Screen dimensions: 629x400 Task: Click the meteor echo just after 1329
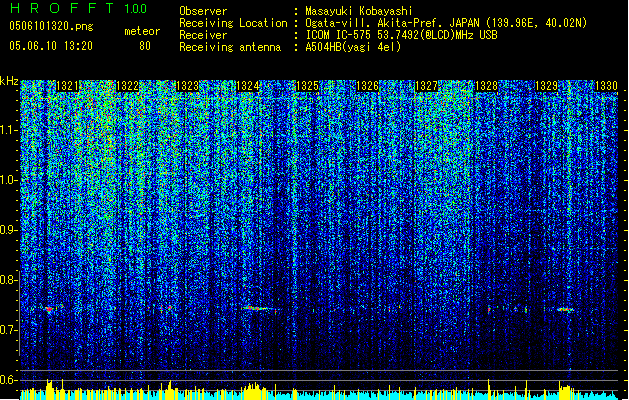pyautogui.click(x=565, y=310)
